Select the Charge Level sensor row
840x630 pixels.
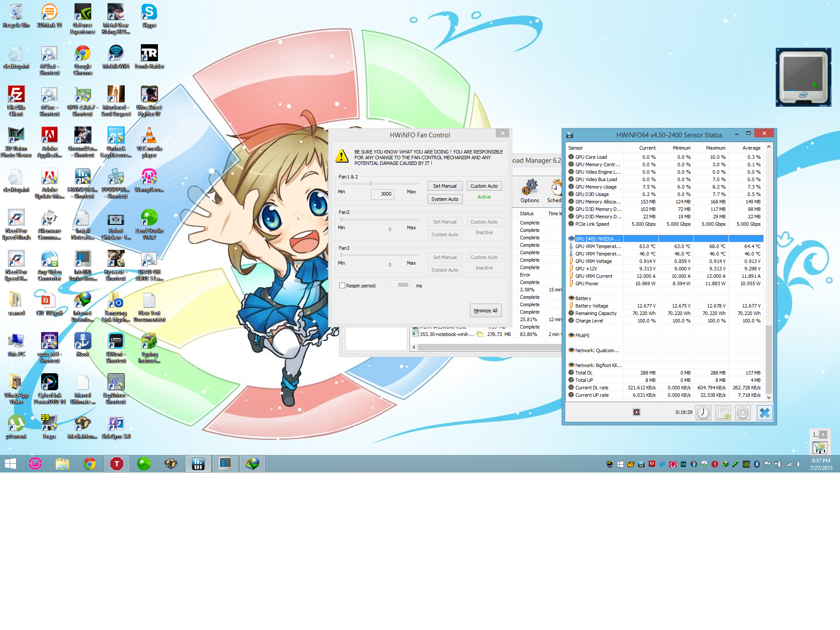pos(665,321)
